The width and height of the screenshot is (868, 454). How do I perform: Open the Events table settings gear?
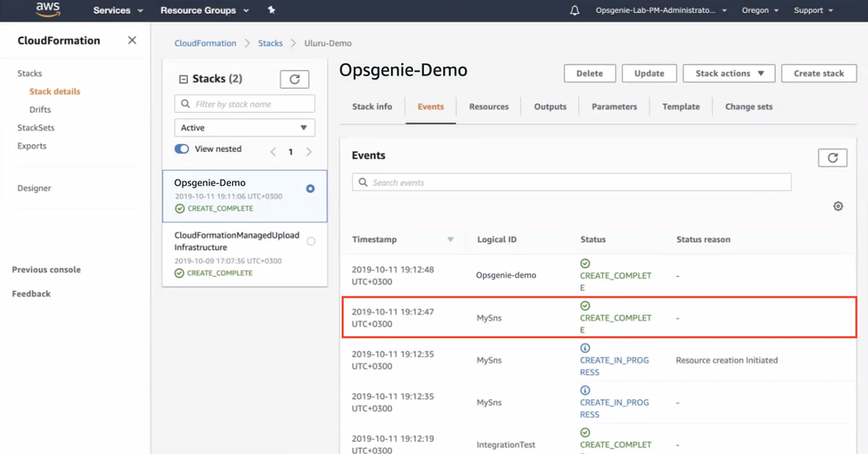click(x=838, y=207)
